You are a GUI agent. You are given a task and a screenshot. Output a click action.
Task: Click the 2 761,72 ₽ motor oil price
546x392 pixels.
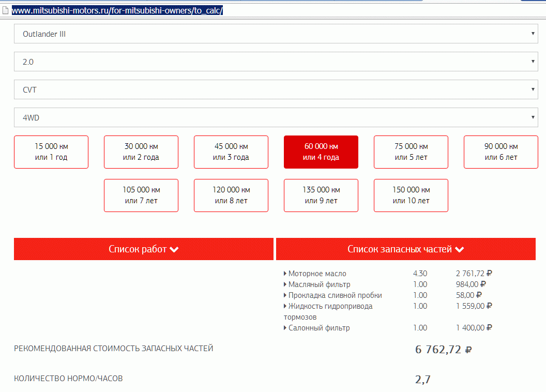(x=474, y=274)
